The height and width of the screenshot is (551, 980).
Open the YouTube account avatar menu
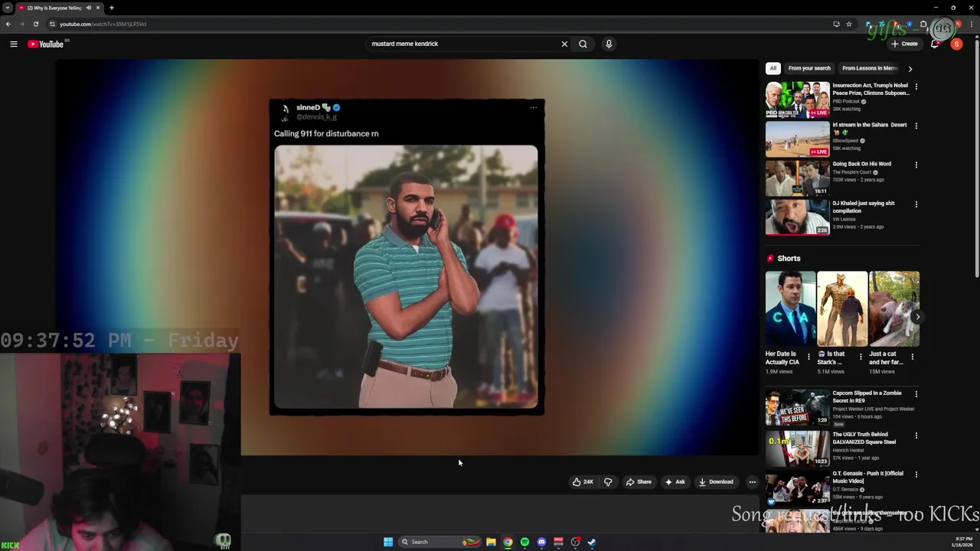(956, 44)
